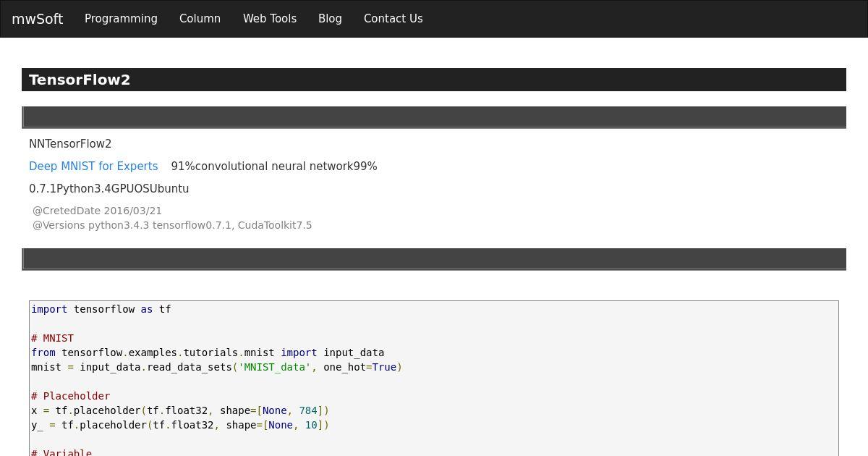Open the Web Tools menu
The image size is (868, 456).
[x=270, y=19]
